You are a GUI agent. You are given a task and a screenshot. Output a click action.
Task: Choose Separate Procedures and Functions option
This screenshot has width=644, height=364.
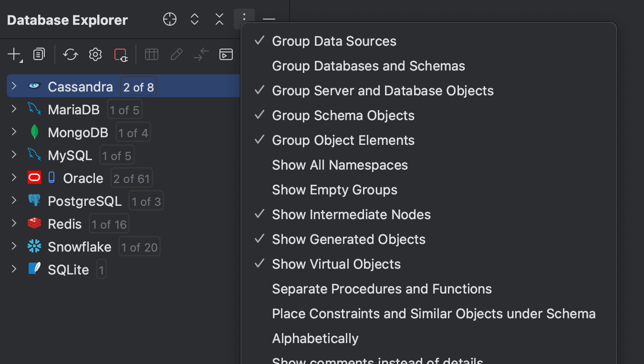point(382,289)
